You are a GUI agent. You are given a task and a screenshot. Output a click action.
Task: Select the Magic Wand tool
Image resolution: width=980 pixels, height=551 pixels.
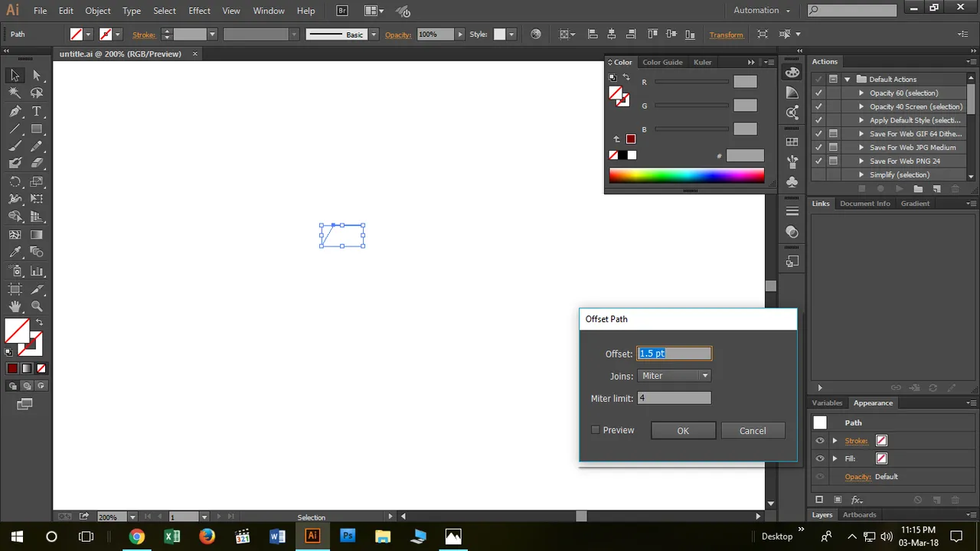tap(15, 93)
